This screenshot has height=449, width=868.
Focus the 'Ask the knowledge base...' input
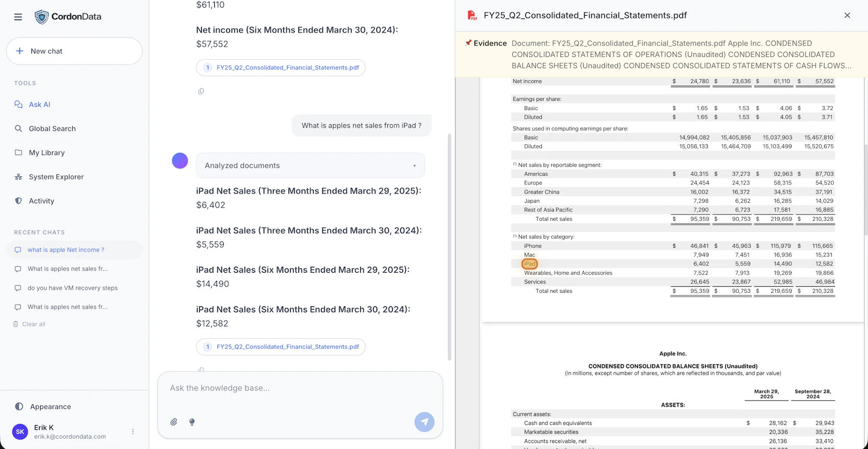300,388
